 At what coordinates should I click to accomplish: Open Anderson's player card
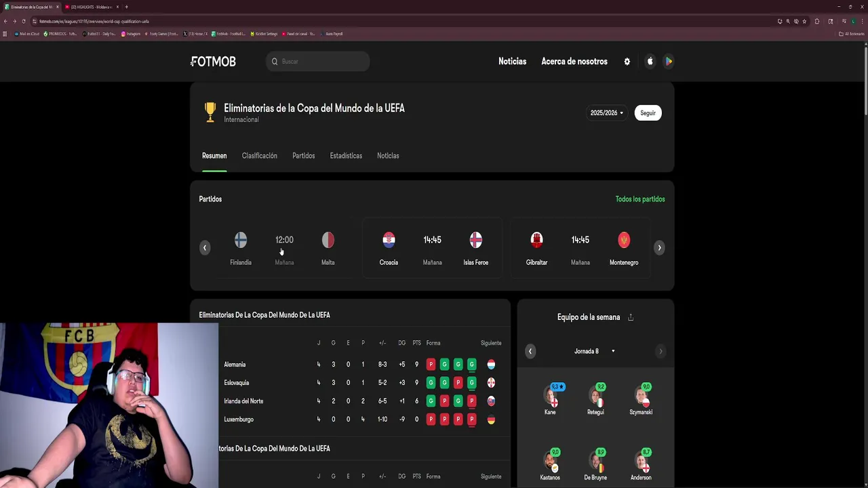(641, 465)
